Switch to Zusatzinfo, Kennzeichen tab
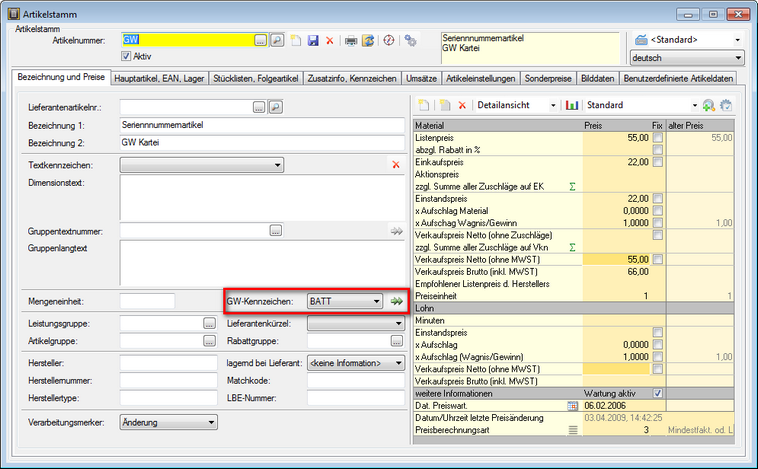Viewport: 758px width, 469px height. click(x=352, y=78)
